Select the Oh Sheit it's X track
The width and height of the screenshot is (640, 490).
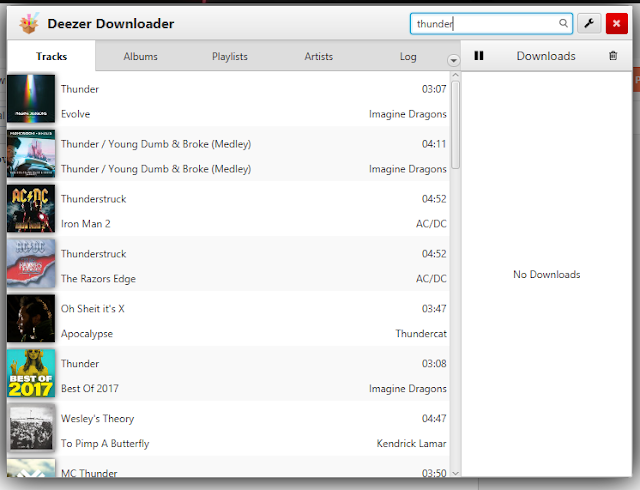[93, 309]
